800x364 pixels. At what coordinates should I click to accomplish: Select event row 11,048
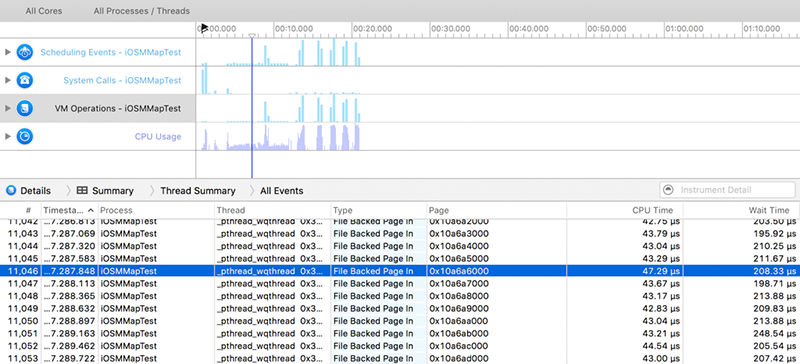400,296
